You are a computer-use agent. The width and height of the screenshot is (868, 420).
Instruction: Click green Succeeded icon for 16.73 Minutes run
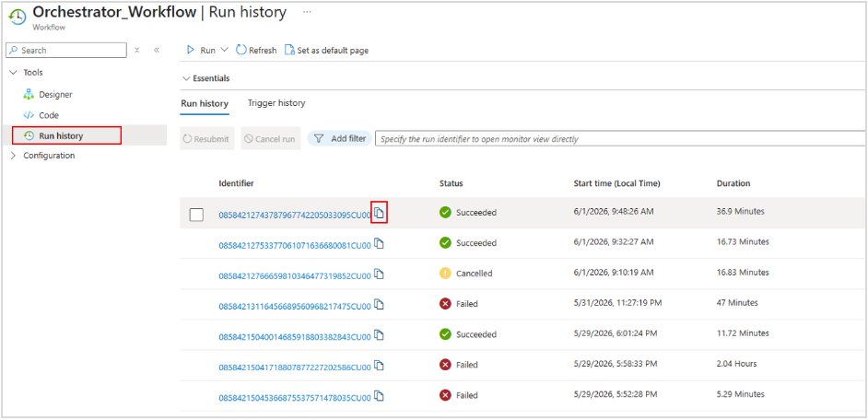tap(445, 242)
